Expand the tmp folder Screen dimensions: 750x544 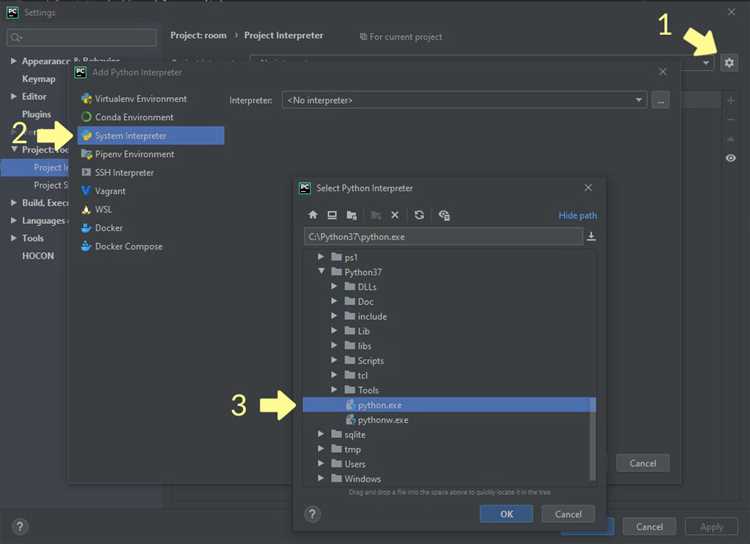320,449
